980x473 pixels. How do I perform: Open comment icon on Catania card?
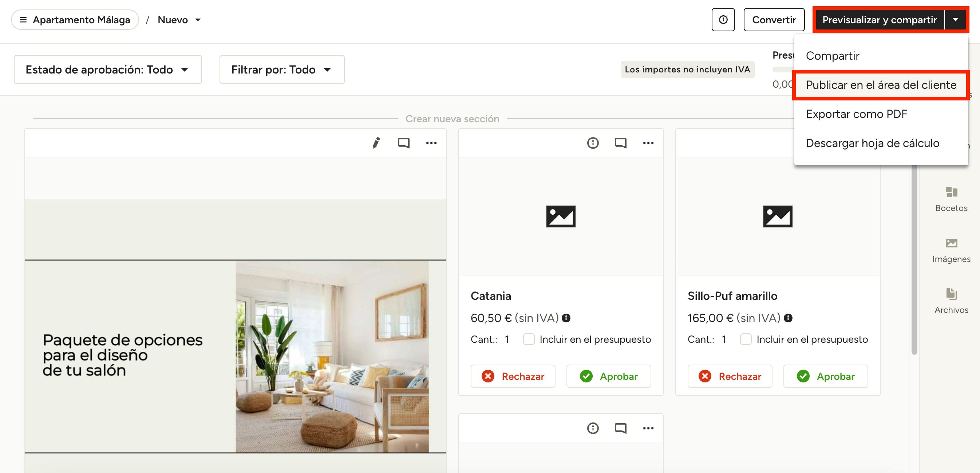click(620, 143)
